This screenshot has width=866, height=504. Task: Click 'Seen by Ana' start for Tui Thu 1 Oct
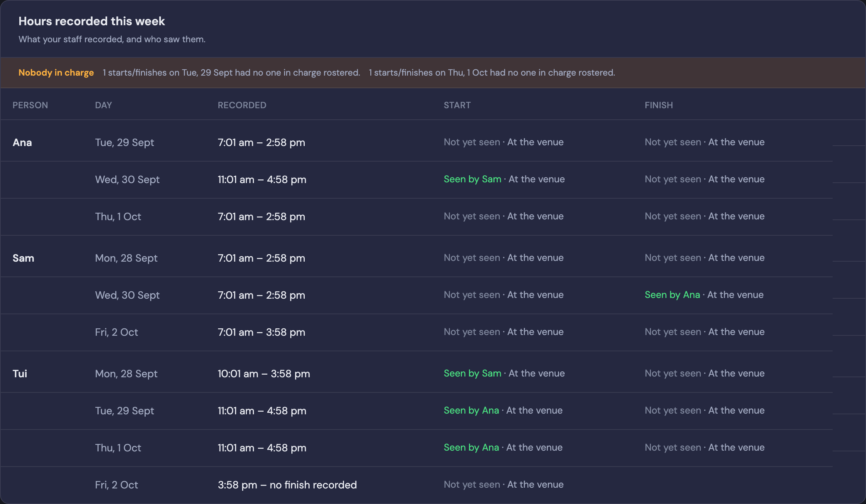click(x=472, y=448)
